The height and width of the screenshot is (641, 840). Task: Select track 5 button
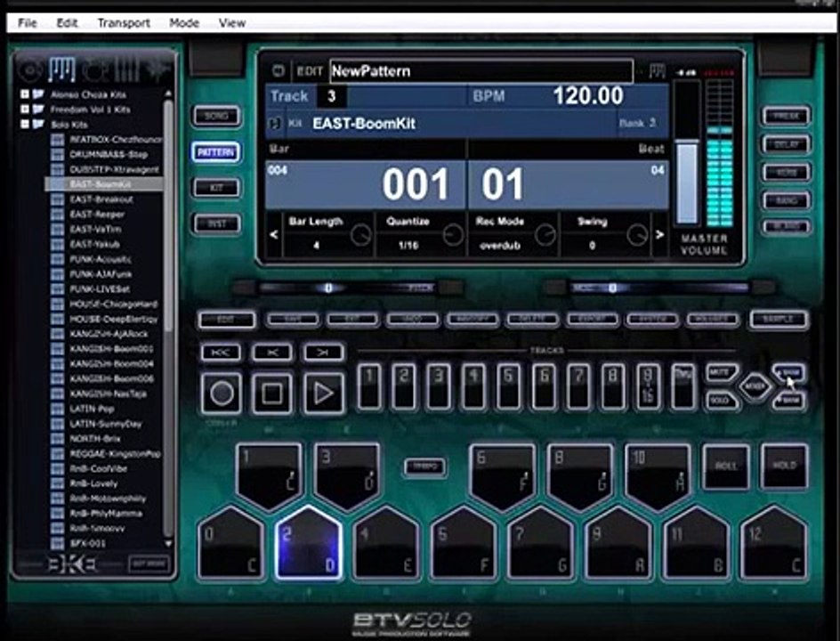[508, 387]
